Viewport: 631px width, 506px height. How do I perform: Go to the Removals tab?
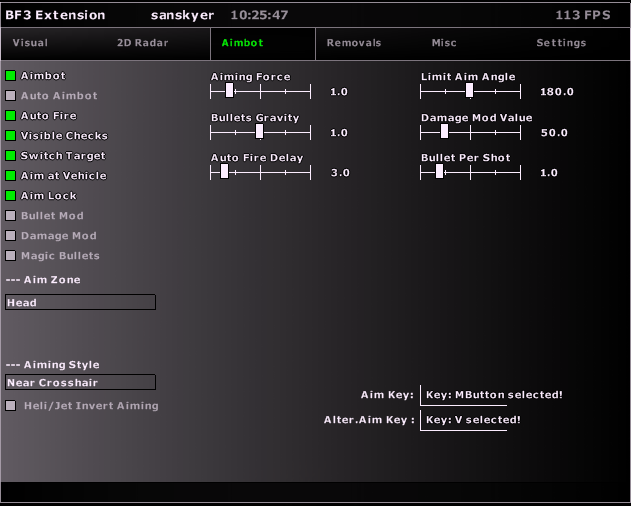click(354, 43)
